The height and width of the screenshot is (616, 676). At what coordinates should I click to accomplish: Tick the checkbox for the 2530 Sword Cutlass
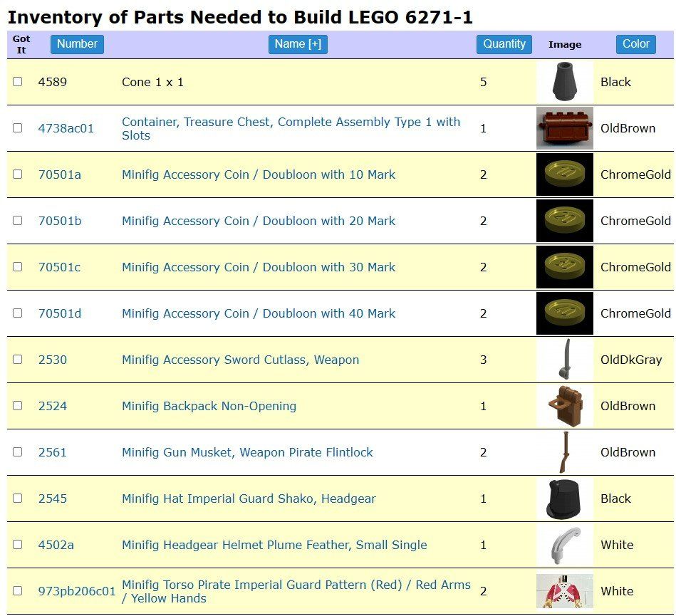18,359
